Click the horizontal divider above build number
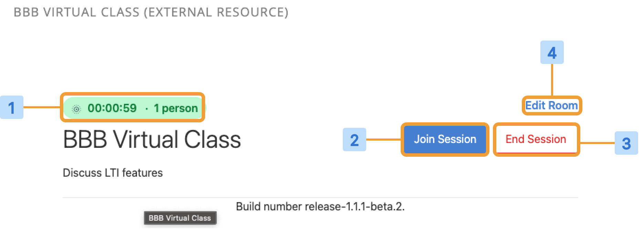 tap(320, 198)
